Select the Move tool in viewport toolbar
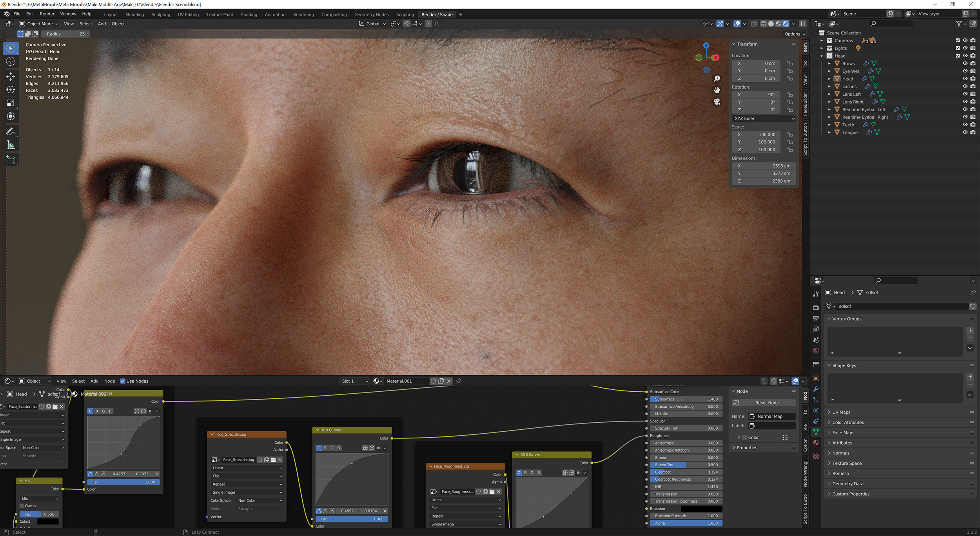Viewport: 980px width, 536px height. tap(11, 76)
